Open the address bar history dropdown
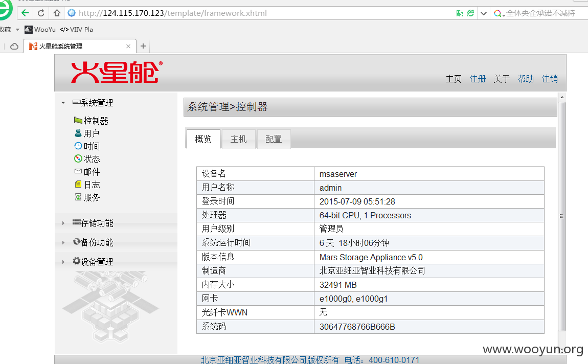The width and height of the screenshot is (588, 364). 483,13
